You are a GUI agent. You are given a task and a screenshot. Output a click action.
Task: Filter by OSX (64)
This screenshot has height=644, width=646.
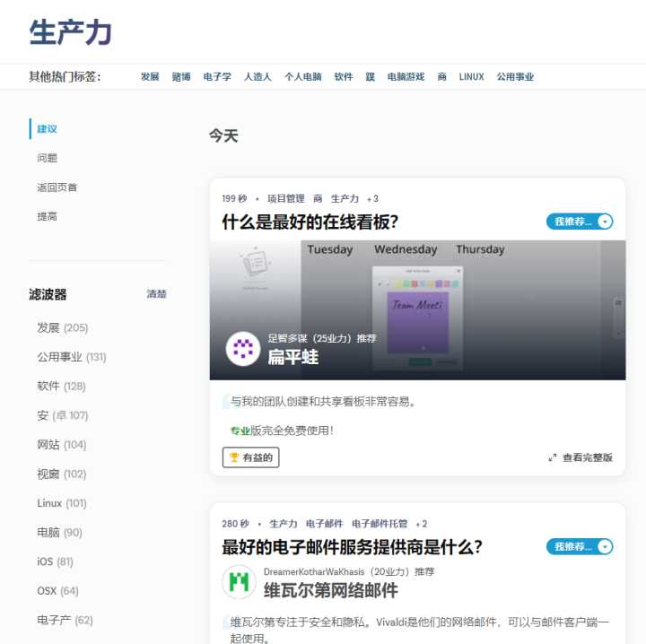coord(57,591)
